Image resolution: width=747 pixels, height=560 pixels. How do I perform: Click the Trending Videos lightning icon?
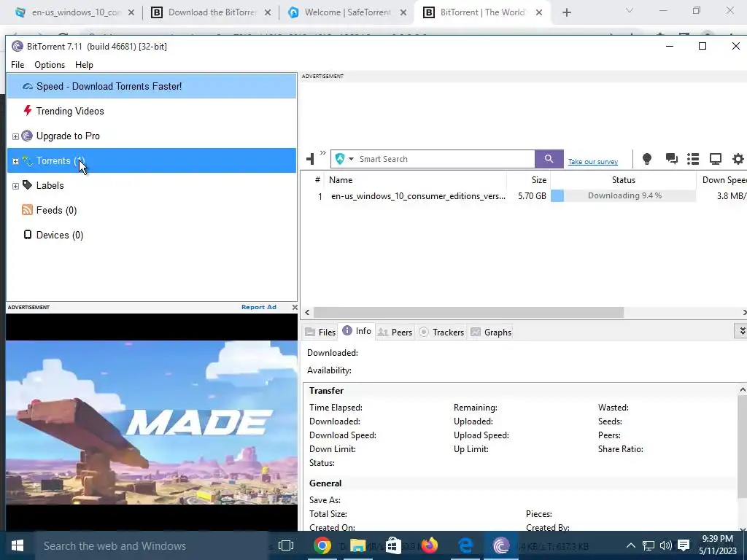click(x=28, y=111)
